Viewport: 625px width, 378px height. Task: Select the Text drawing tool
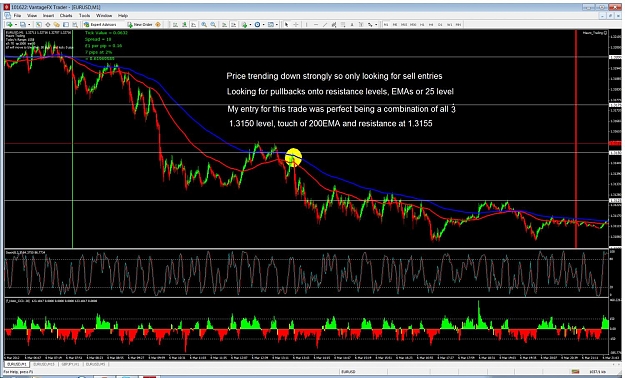pyautogui.click(x=352, y=25)
